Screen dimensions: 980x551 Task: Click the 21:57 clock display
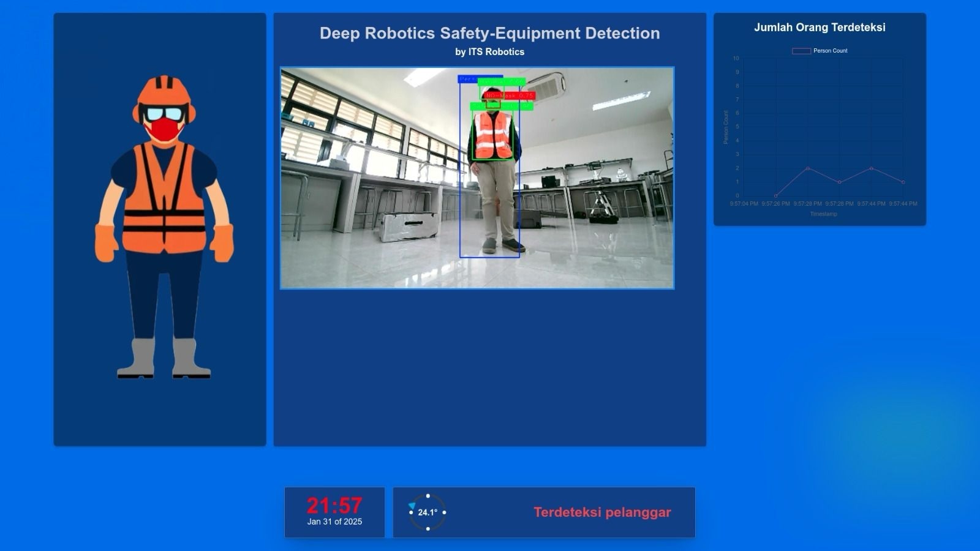(x=334, y=506)
